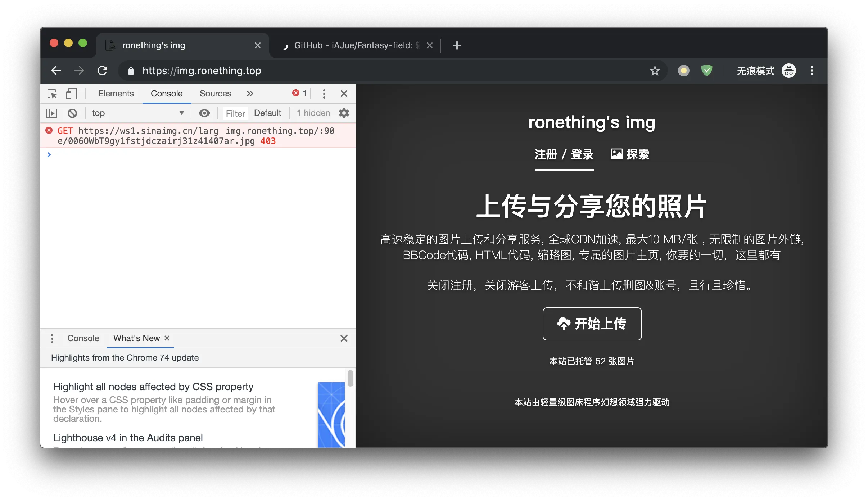Click the macOS green fullscreen button
The height and width of the screenshot is (501, 868).
[83, 43]
